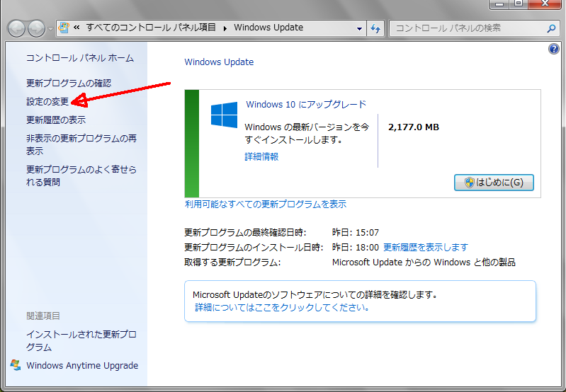This screenshot has height=392, width=566.
Task: Click the 関連項目 section heading
Action: pos(43,316)
